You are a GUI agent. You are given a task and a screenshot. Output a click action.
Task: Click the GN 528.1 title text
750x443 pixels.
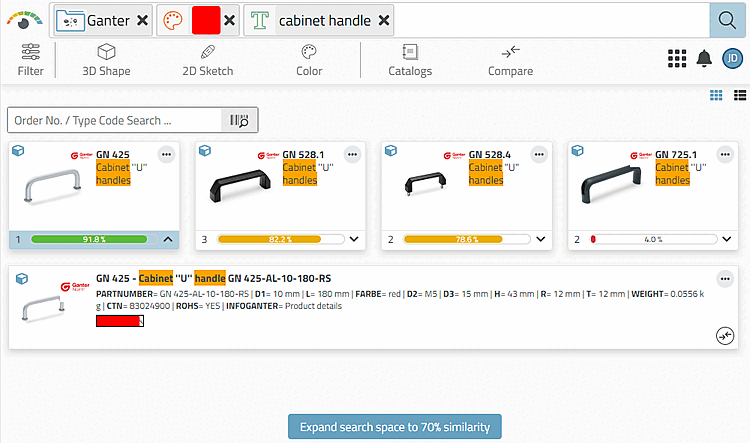click(303, 155)
